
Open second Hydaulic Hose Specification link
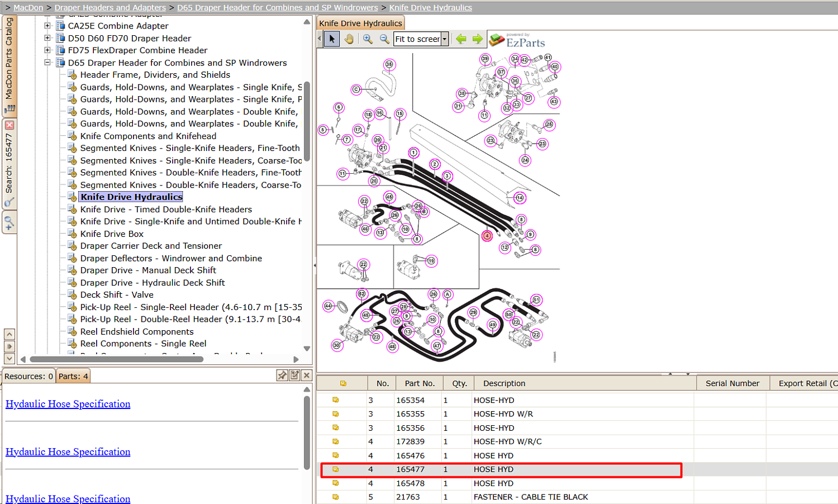[68, 452]
